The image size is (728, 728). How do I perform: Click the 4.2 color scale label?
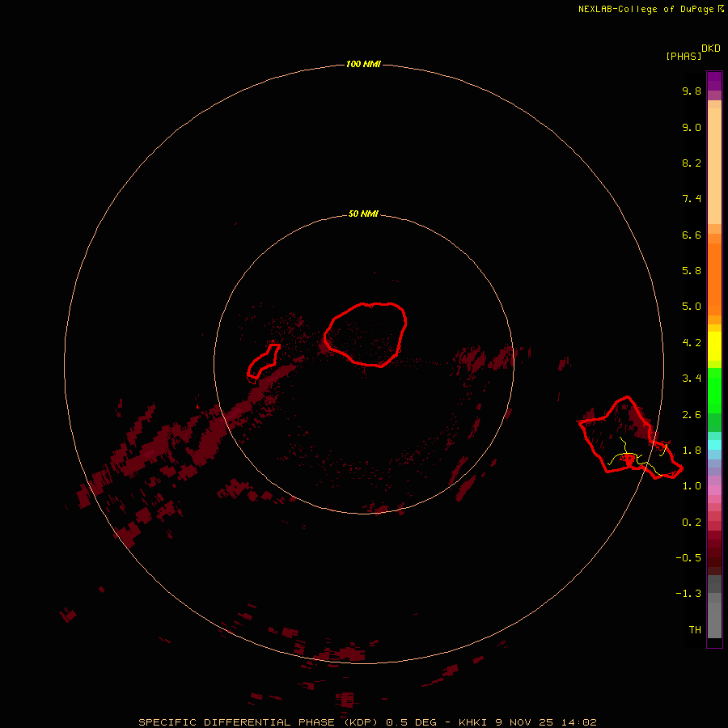692,343
